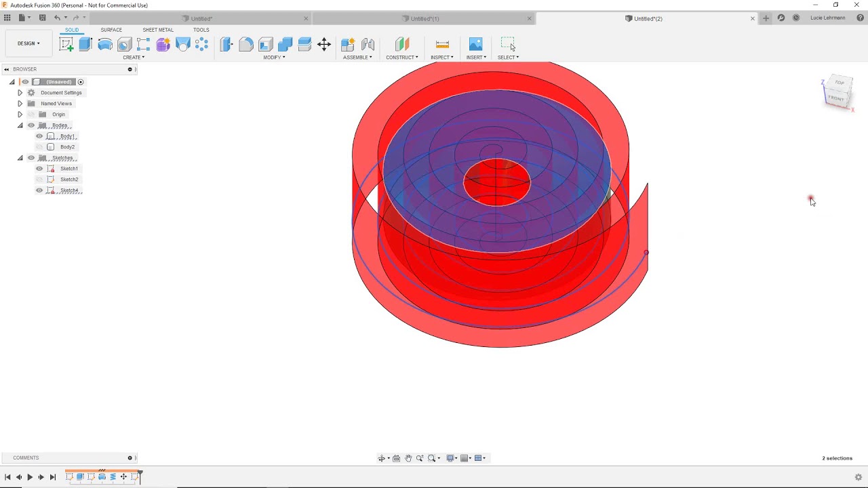Open the CREATE dropdown menu
The width and height of the screenshot is (868, 488).
(134, 58)
